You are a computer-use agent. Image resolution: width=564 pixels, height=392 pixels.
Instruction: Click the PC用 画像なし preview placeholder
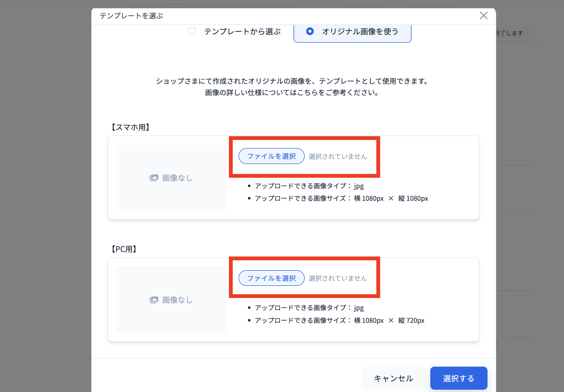tap(171, 300)
